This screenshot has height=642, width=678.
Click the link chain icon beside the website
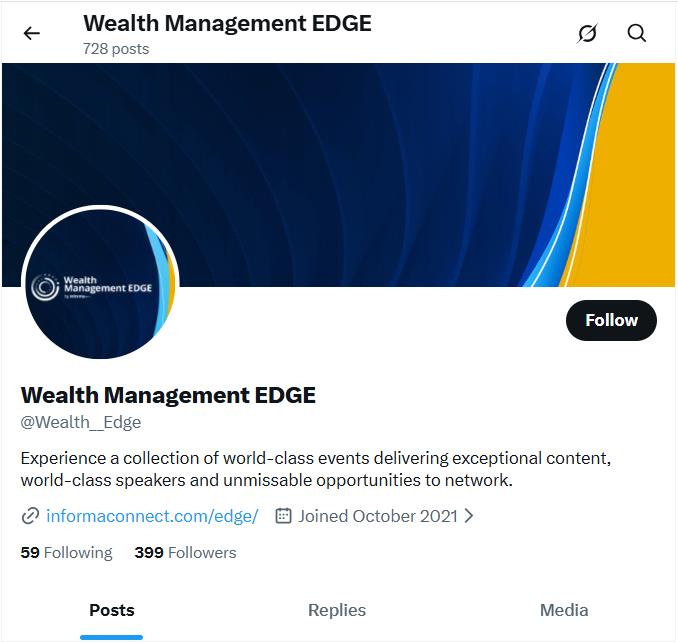coord(30,516)
